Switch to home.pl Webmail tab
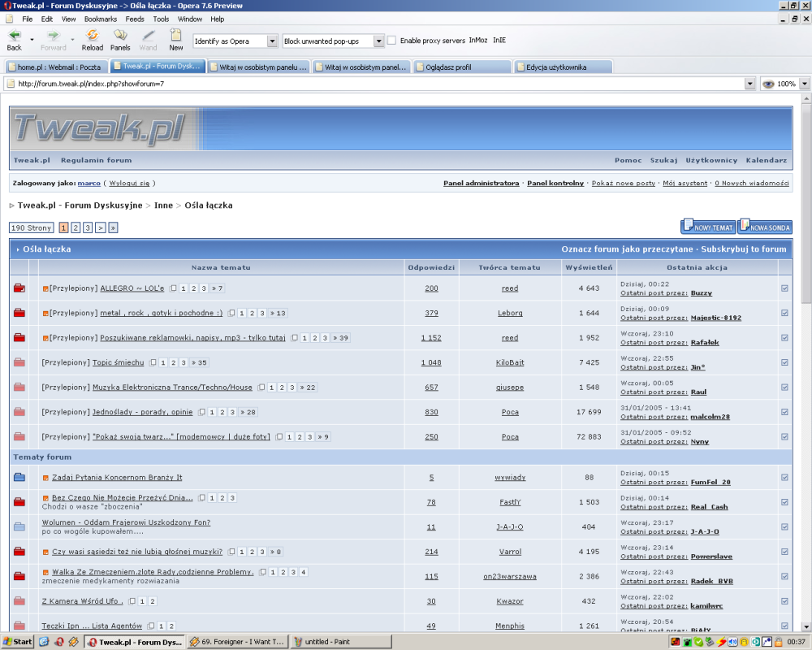 [57, 67]
